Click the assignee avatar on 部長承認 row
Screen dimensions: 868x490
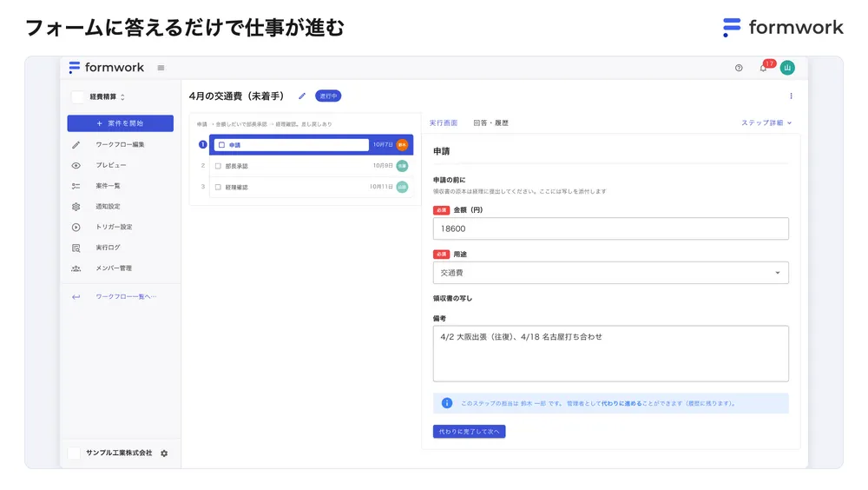[403, 166]
